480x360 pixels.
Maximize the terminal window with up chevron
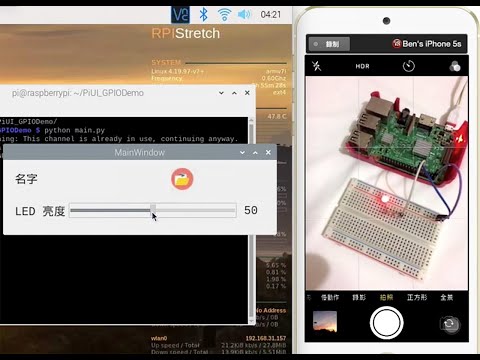234,93
